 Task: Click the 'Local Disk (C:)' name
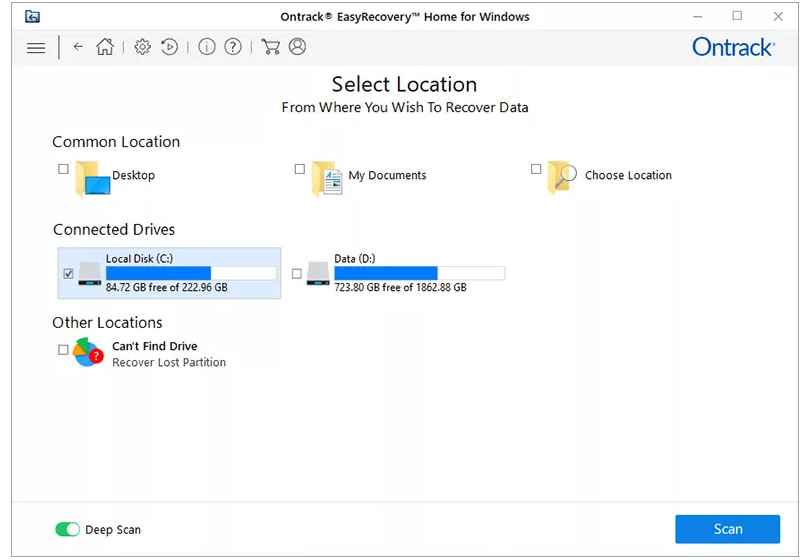coord(139,258)
